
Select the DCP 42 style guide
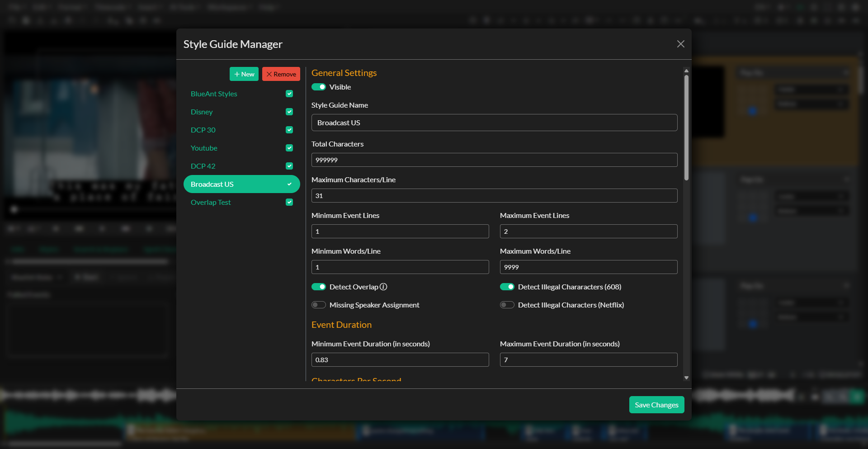coord(203,166)
